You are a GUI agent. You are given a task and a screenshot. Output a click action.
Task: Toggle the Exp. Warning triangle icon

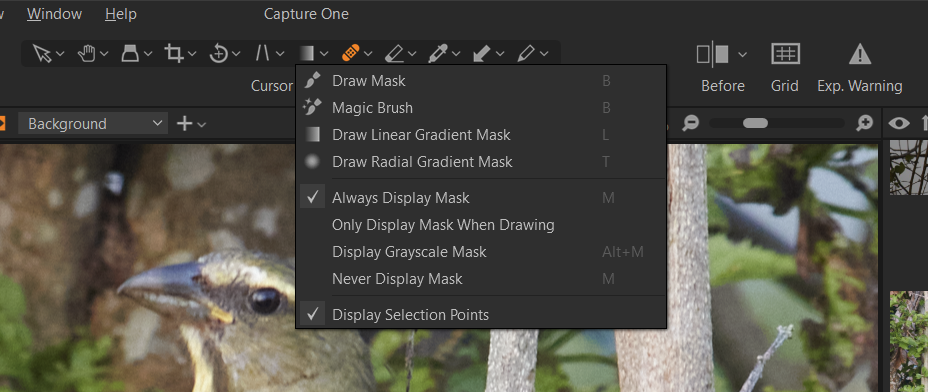click(x=859, y=54)
